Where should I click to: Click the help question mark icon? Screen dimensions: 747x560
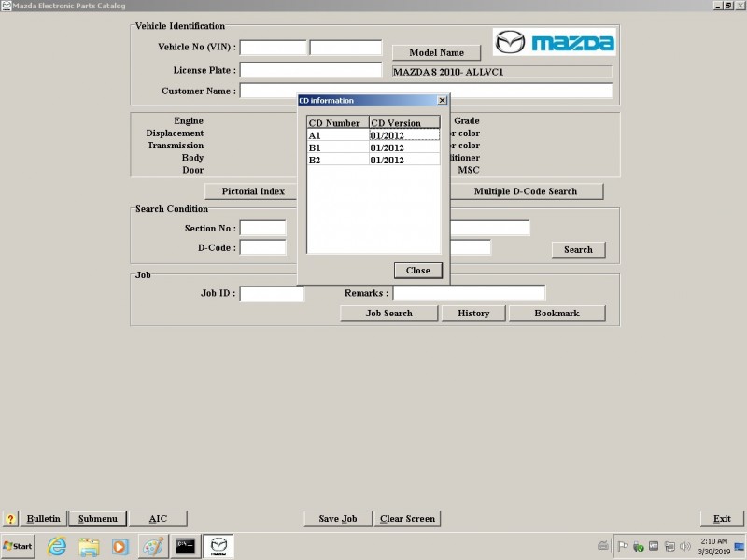(x=10, y=519)
